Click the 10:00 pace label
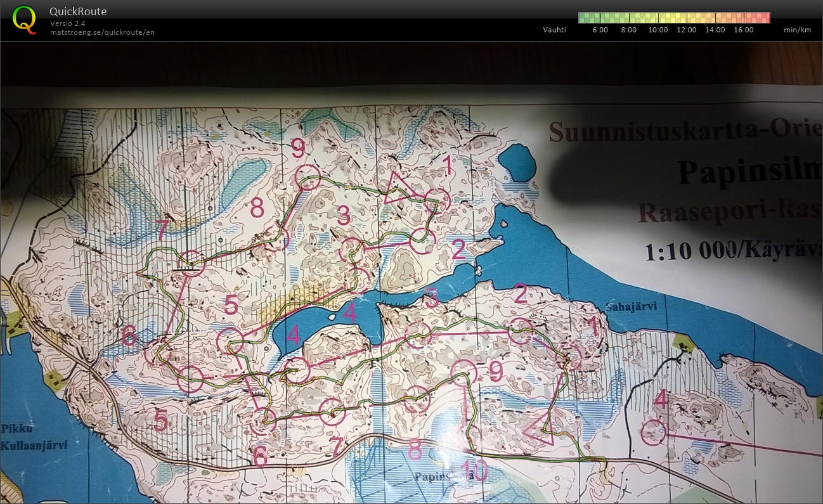This screenshot has height=504, width=823. point(658,30)
